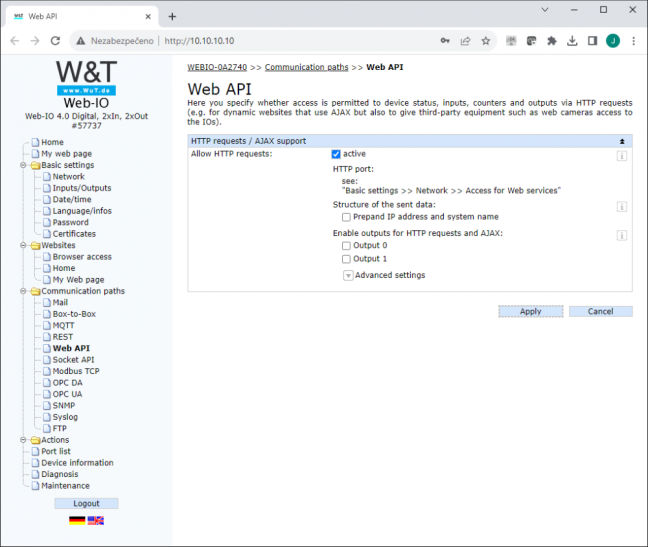Click the W&T www.WuT.de logo

point(86,78)
